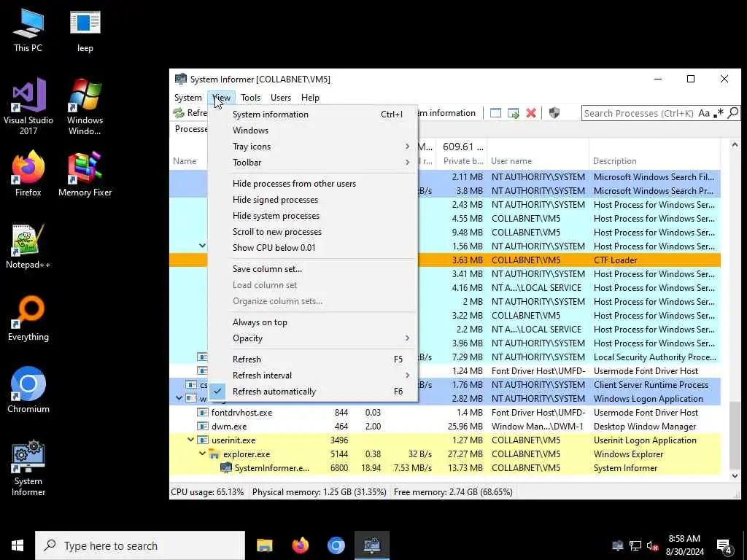Viewport: 747px width, 560px height.
Task: Select the dwm.exe process row
Action: [445, 426]
